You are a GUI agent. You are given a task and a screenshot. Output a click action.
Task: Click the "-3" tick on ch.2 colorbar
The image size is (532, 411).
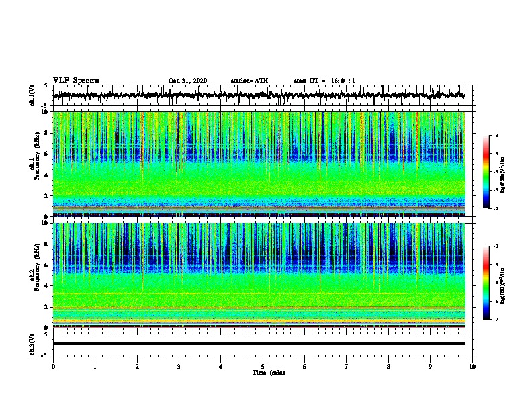click(496, 246)
